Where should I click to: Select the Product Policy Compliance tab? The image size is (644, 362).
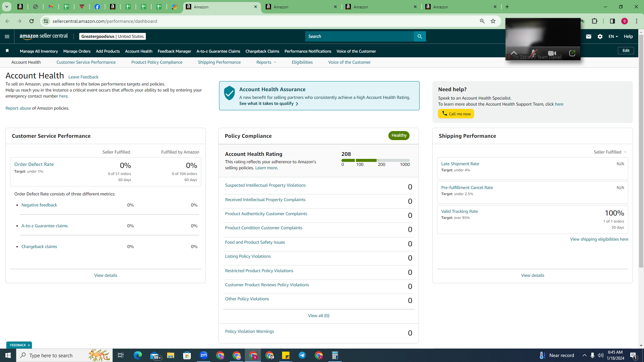tap(157, 62)
